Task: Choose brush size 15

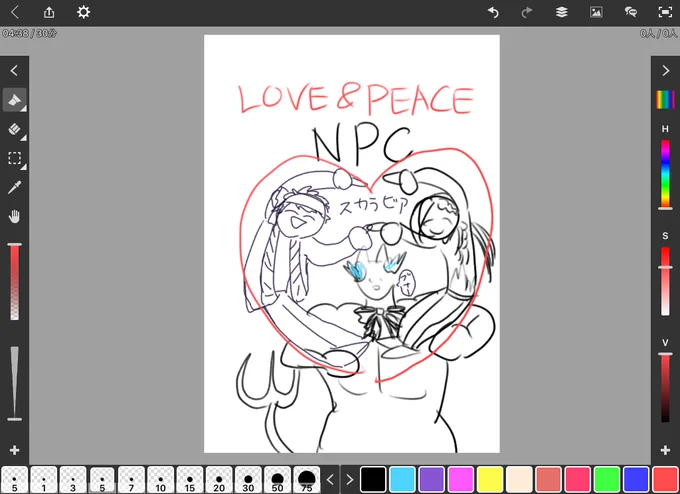Action: [x=190, y=480]
